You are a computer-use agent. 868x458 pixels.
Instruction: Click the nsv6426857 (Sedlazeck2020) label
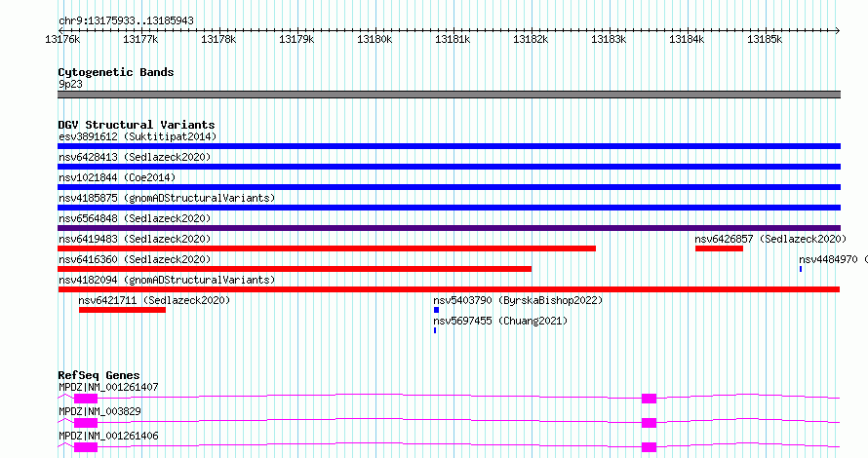[x=770, y=239]
